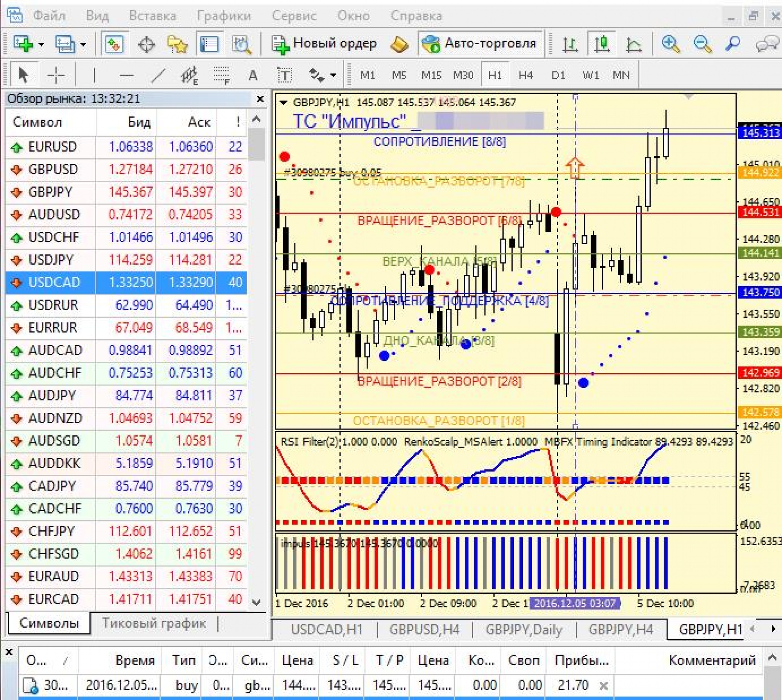Switch to GBPJPY,Daily chart tab
Image resolution: width=782 pixels, height=700 pixels.
(x=524, y=630)
